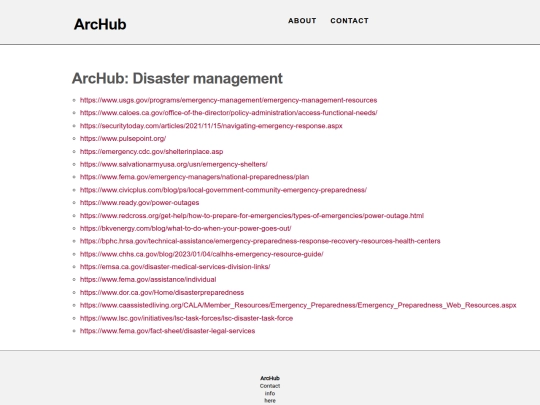
Task: Click the ArcHub site logo
Action: 100,24
